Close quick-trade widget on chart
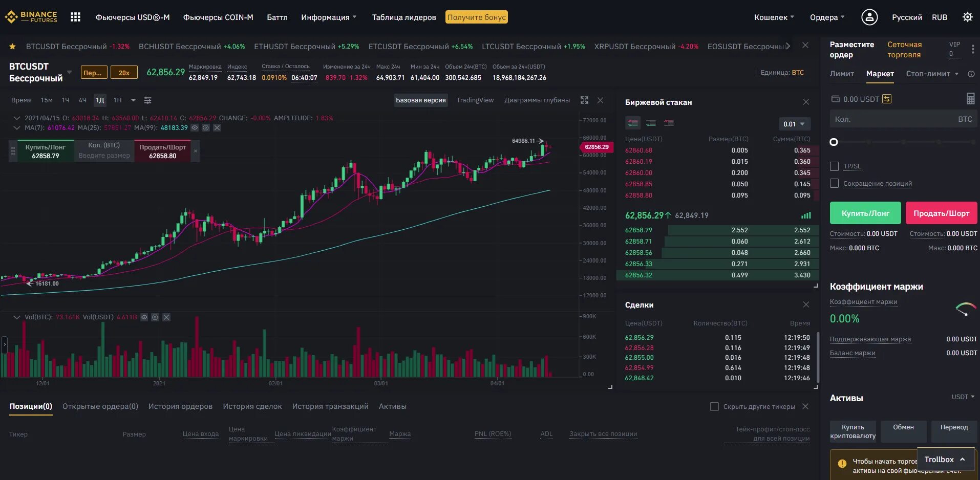This screenshot has width=980, height=480. [x=196, y=151]
